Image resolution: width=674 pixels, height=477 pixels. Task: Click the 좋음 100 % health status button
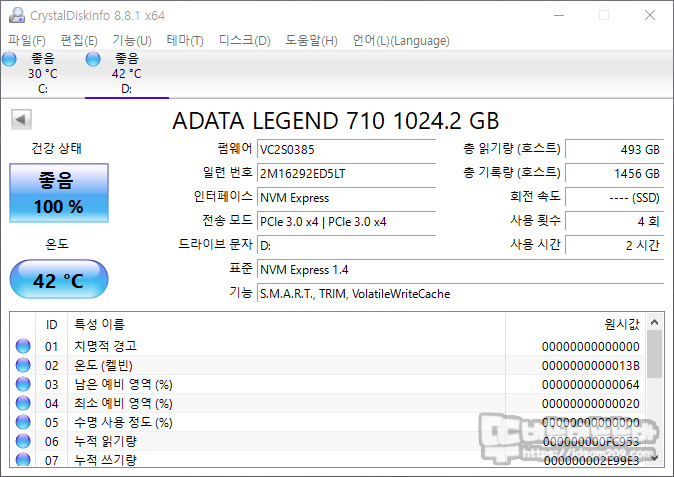59,193
